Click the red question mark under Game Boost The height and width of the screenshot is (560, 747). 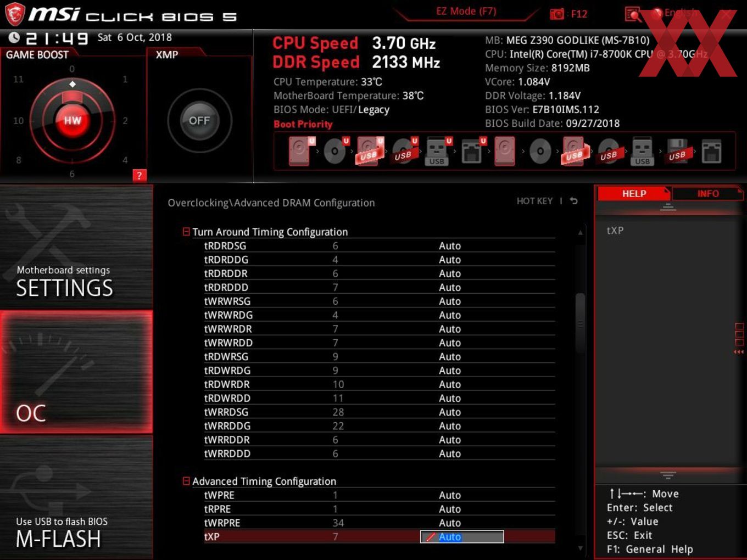pos(140,175)
